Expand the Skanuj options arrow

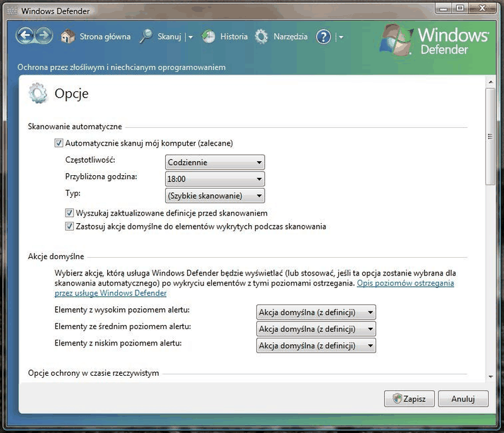pyautogui.click(x=190, y=37)
